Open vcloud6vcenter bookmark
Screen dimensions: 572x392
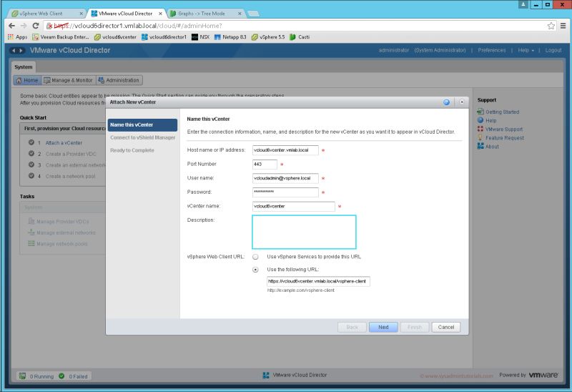tap(115, 37)
